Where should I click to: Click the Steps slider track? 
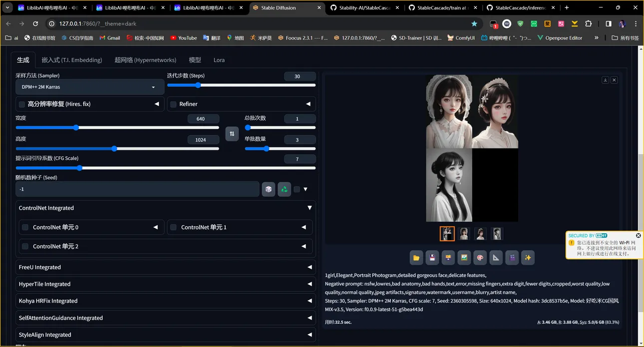click(241, 85)
